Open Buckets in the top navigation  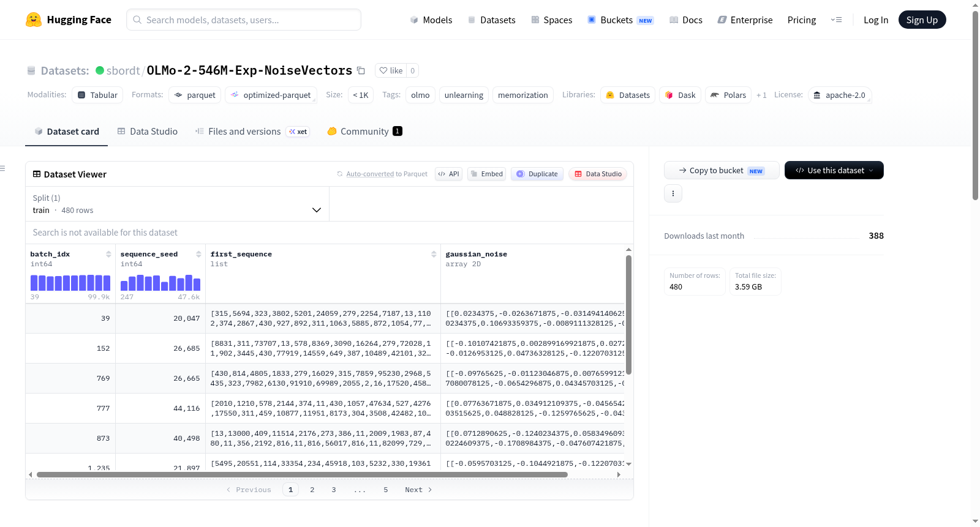pyautogui.click(x=620, y=20)
